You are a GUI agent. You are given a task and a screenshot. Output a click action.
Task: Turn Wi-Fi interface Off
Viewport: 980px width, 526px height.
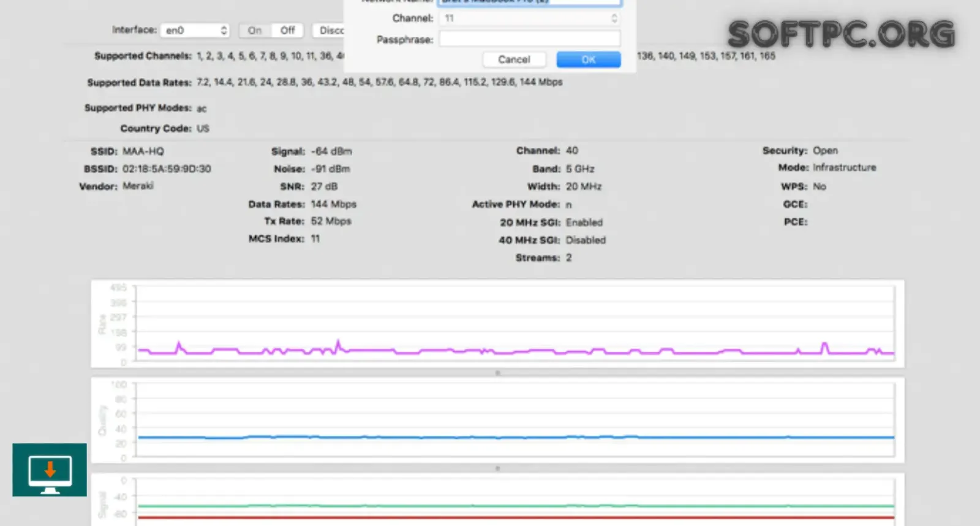pos(287,30)
